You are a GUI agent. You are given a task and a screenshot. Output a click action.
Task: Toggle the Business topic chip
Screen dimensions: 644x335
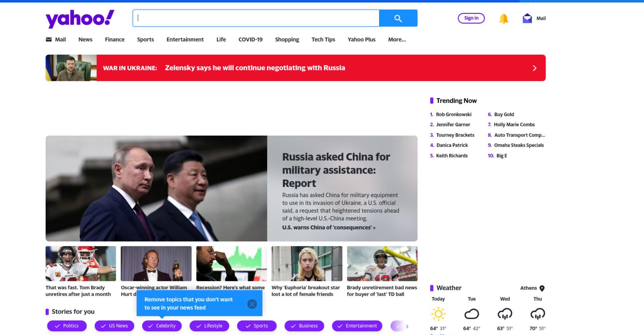(304, 326)
